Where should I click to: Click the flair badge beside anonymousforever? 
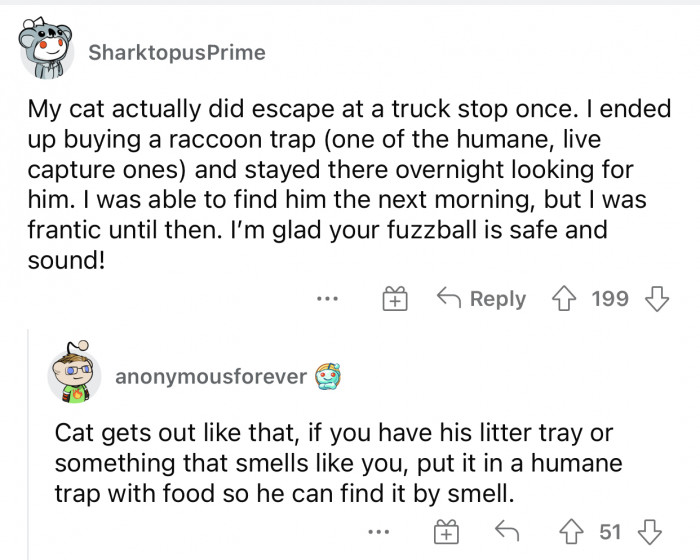(x=330, y=377)
